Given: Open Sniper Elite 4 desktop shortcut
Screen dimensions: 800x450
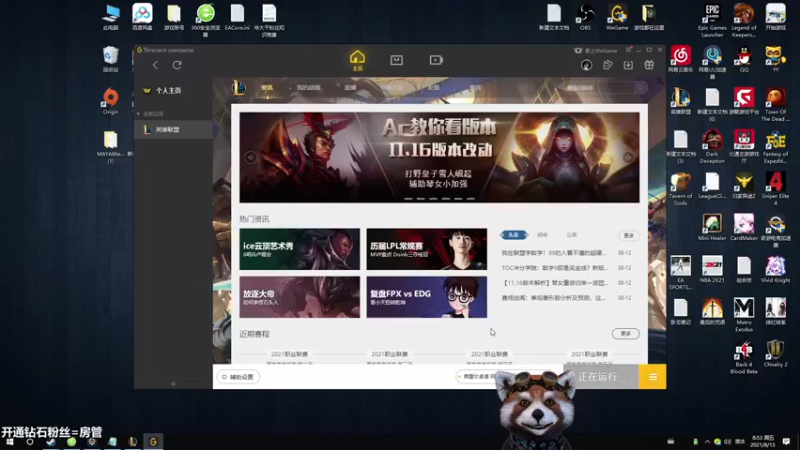Looking at the screenshot, I should point(776,189).
